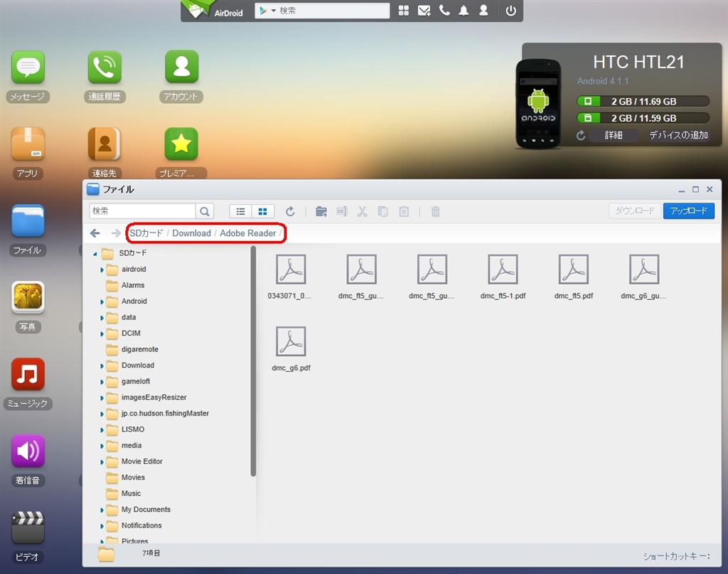The width and height of the screenshot is (728, 574).
Task: Expand the imagesEasyResizer folder node
Action: pos(102,398)
